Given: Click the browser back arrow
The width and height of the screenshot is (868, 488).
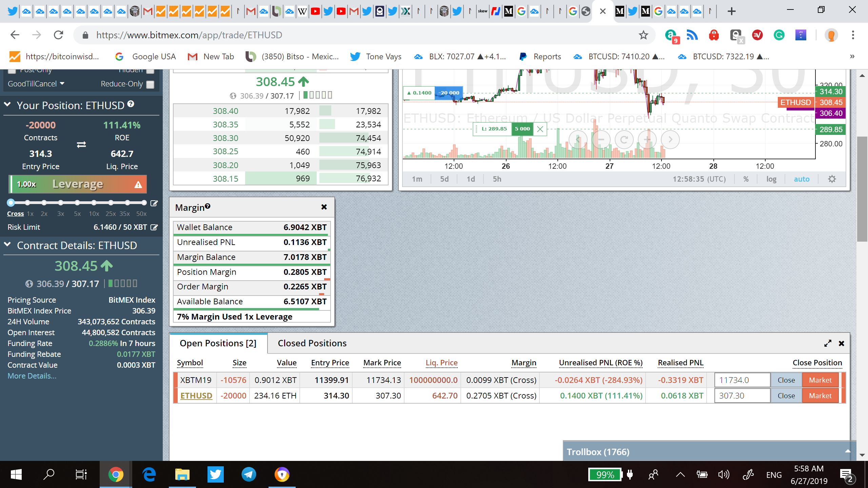Looking at the screenshot, I should click(x=15, y=35).
